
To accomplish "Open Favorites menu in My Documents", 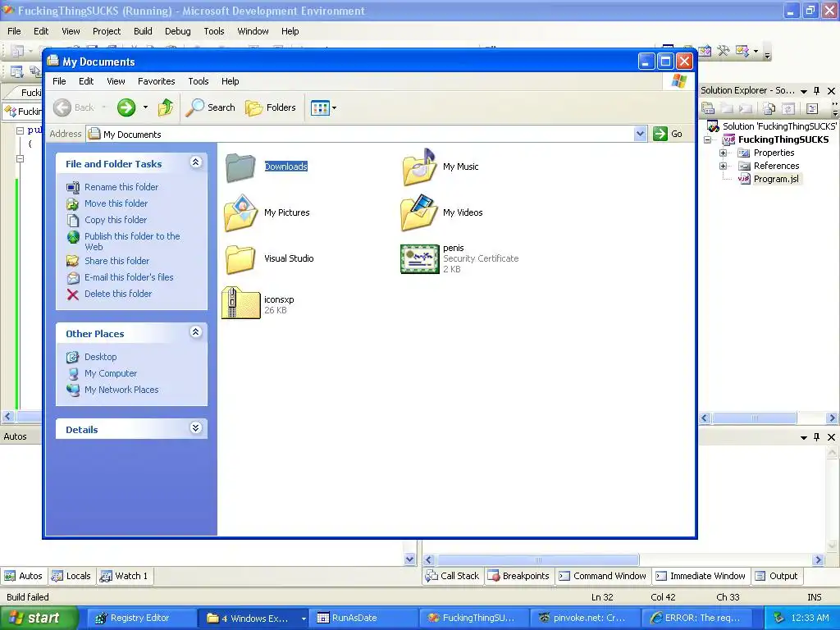I will tap(157, 81).
